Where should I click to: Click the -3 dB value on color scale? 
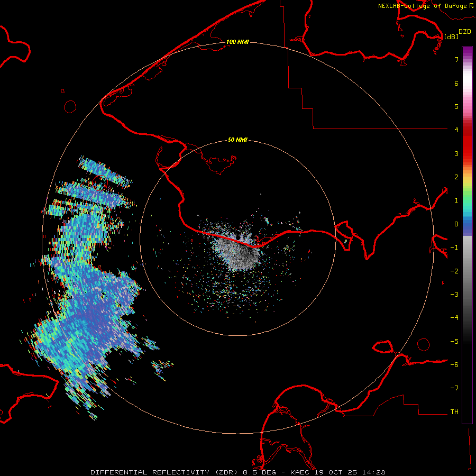click(x=454, y=295)
